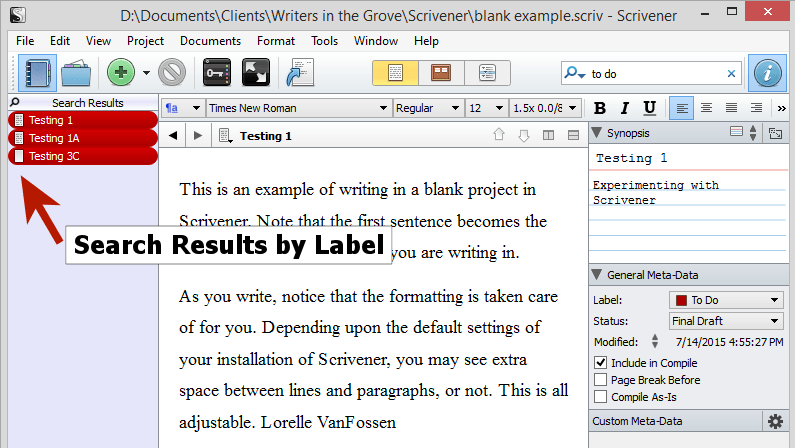Clear the search field with X
The height and width of the screenshot is (448, 795).
pos(731,74)
